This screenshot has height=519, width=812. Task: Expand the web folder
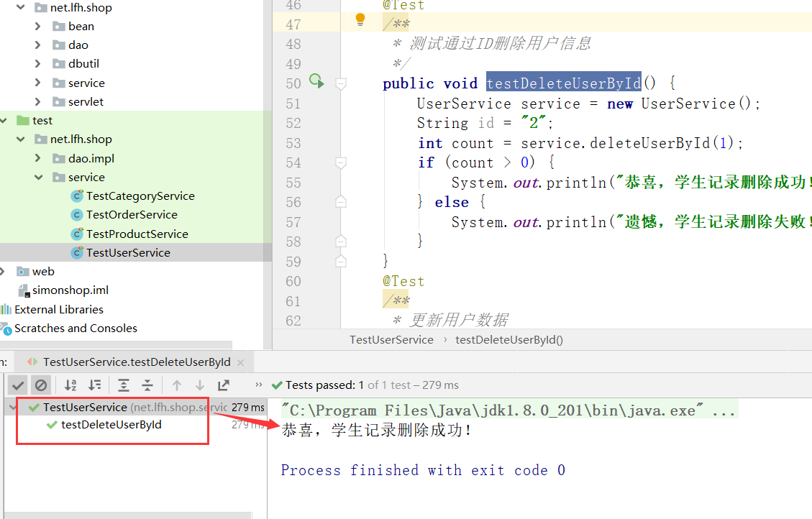3,272
